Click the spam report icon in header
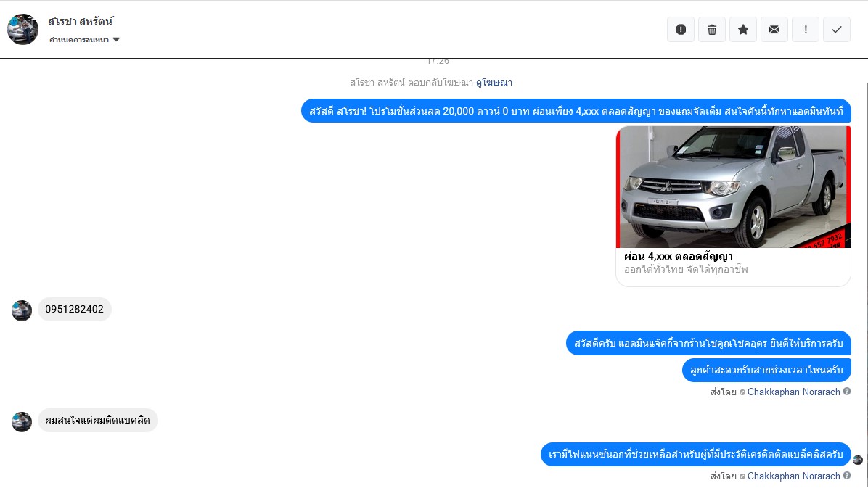Screen dimensions: 868x504 pyautogui.click(x=681, y=29)
